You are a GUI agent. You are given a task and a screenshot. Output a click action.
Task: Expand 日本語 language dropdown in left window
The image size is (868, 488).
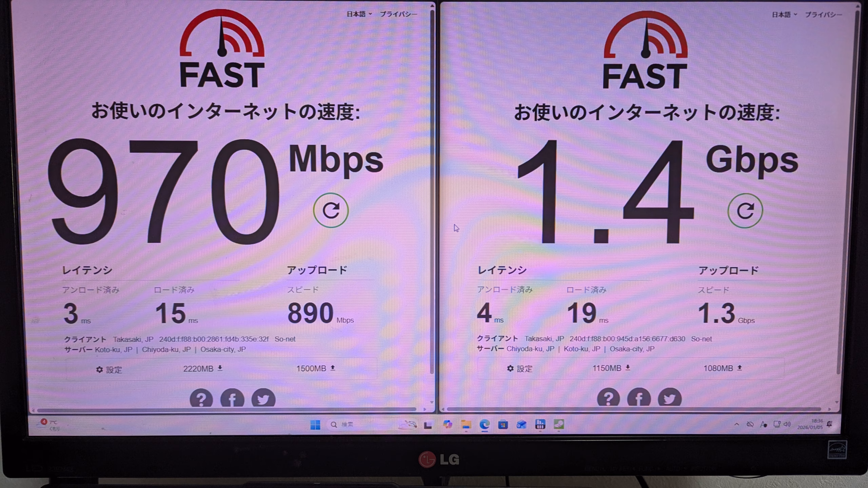pos(359,14)
